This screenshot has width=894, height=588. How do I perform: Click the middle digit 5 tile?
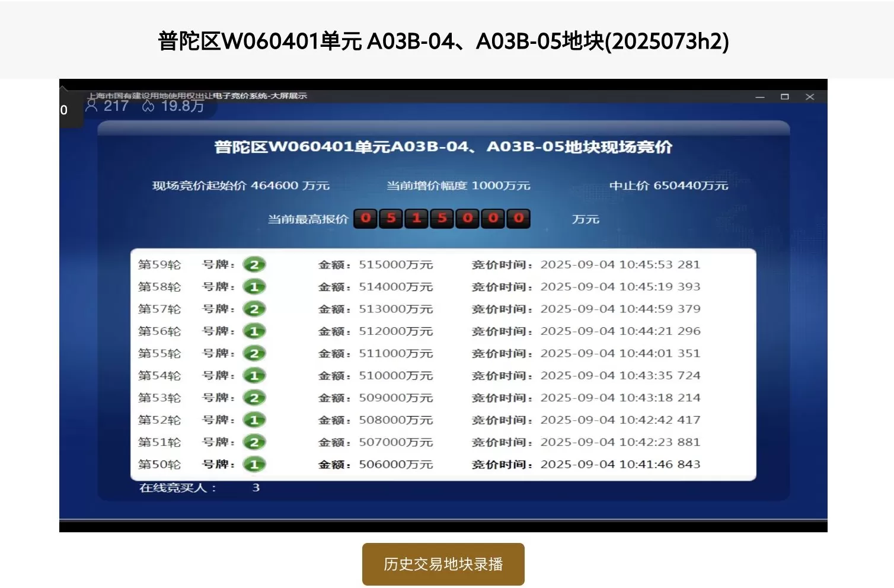(x=441, y=218)
